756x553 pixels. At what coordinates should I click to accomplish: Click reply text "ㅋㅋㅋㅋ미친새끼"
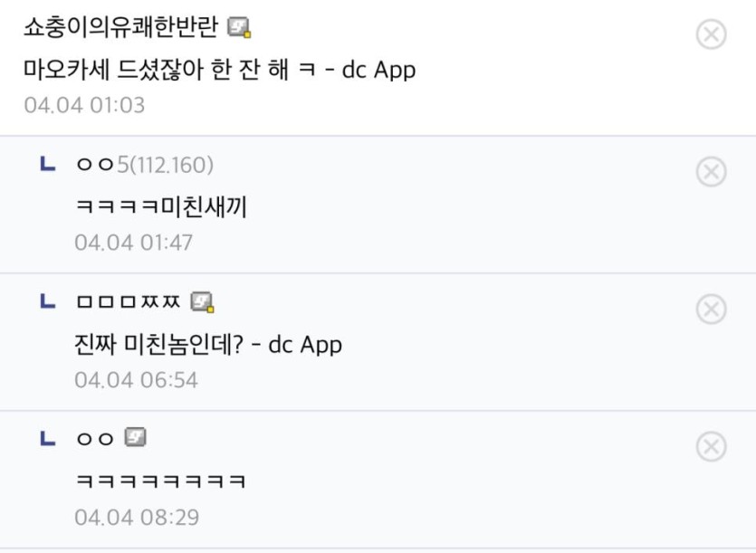tap(160, 207)
